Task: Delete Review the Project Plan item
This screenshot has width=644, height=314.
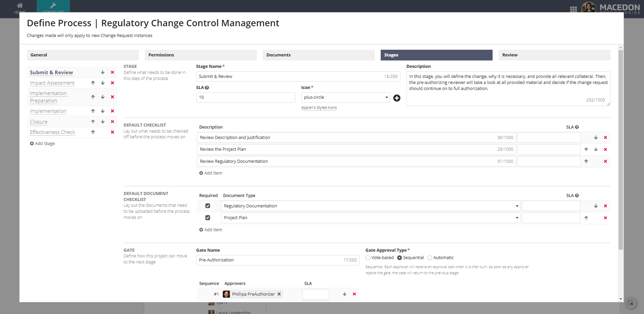Action: pyautogui.click(x=605, y=149)
